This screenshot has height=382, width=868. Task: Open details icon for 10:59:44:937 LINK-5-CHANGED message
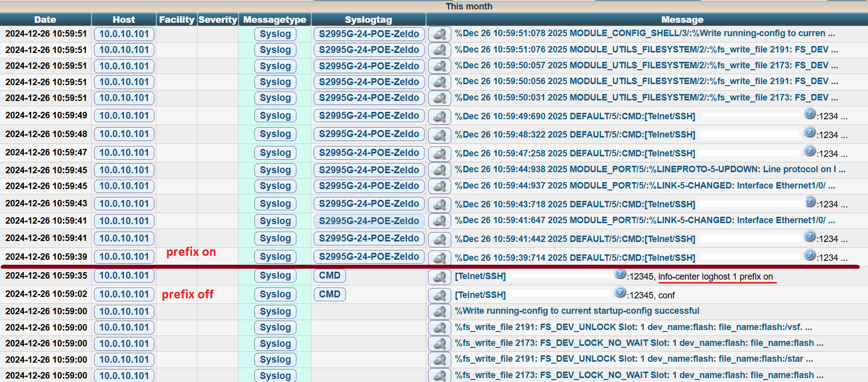tap(439, 186)
